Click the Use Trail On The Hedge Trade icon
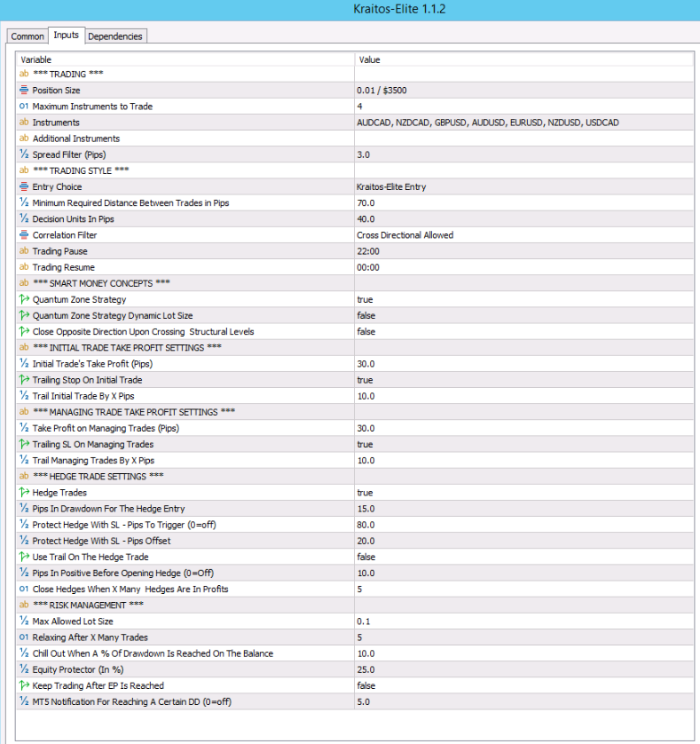 (24, 557)
